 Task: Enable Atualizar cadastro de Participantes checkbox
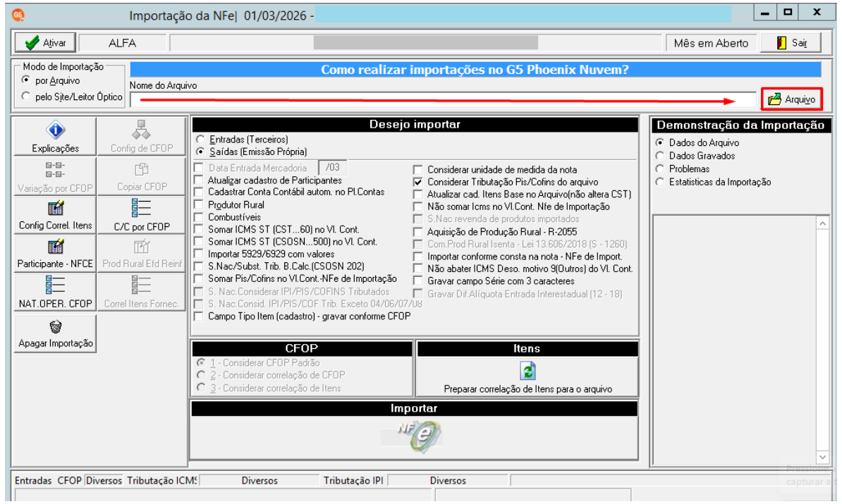pos(199,180)
